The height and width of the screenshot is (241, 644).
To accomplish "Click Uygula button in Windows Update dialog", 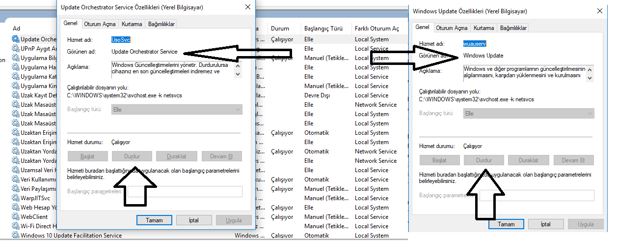I will click(x=586, y=224).
